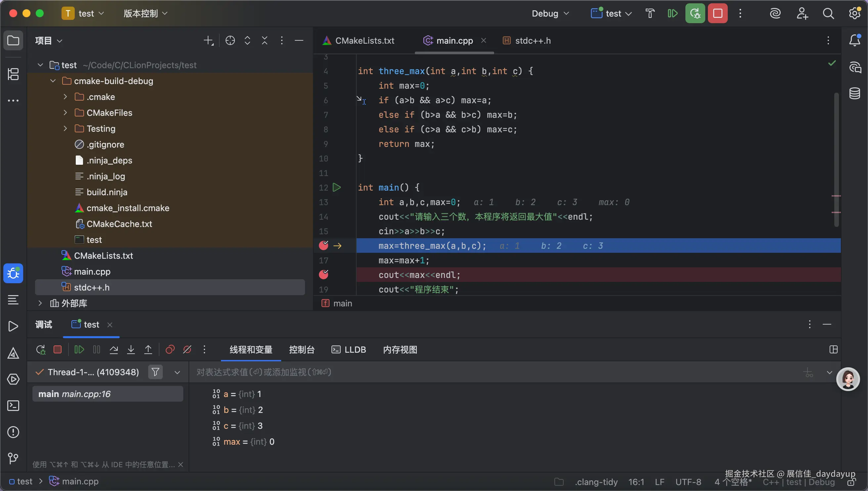Collapse the cmake-build-debug folder
The height and width of the screenshot is (491, 868).
click(53, 81)
